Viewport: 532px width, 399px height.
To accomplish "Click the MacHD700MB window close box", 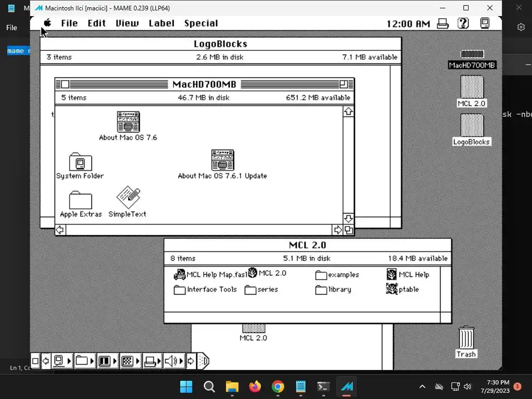I will (65, 84).
